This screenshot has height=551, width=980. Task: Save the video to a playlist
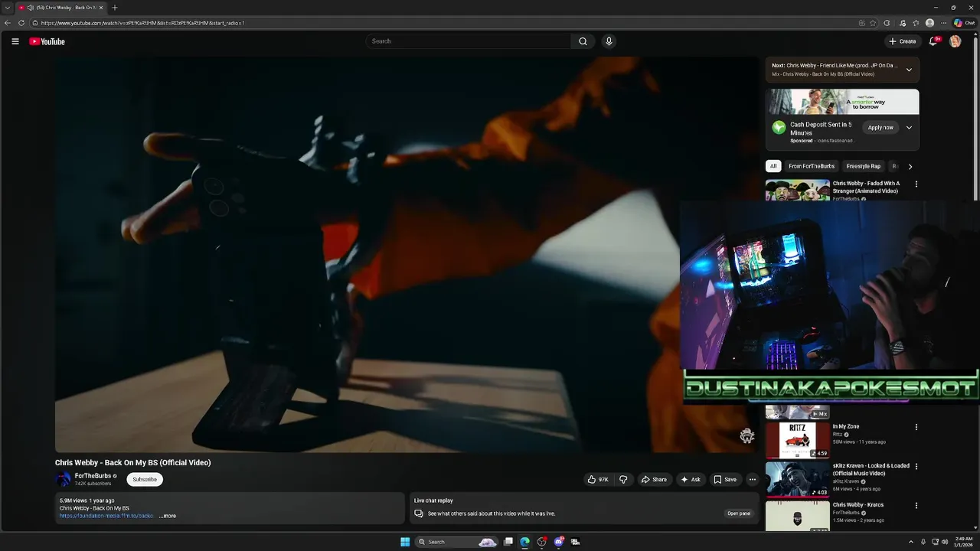pyautogui.click(x=725, y=480)
